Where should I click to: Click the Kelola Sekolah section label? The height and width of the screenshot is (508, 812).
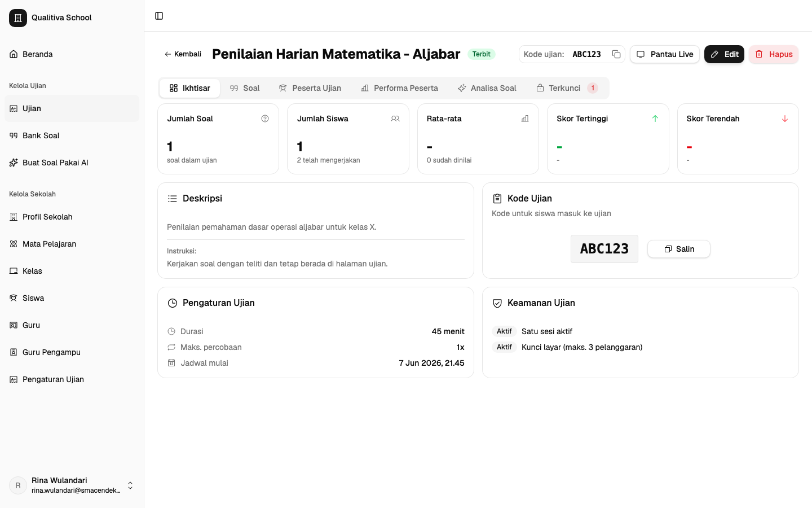pyautogui.click(x=32, y=194)
